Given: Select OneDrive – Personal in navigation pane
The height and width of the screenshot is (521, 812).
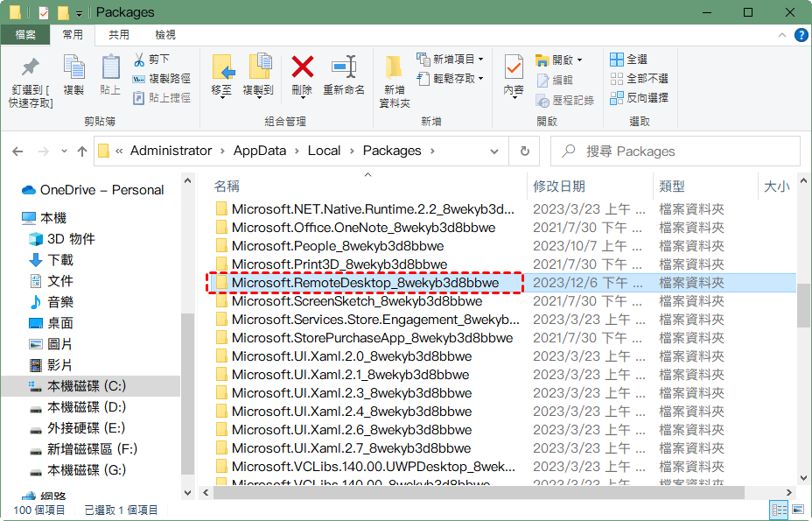Looking at the screenshot, I should [x=93, y=190].
